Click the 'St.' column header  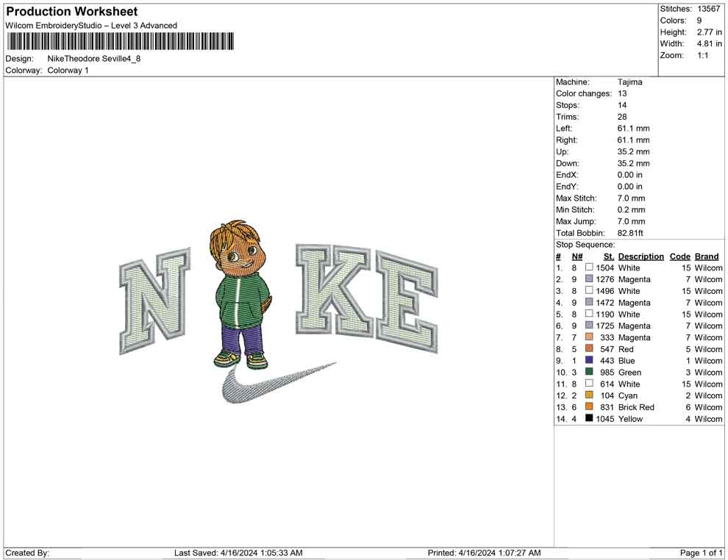[x=609, y=256]
